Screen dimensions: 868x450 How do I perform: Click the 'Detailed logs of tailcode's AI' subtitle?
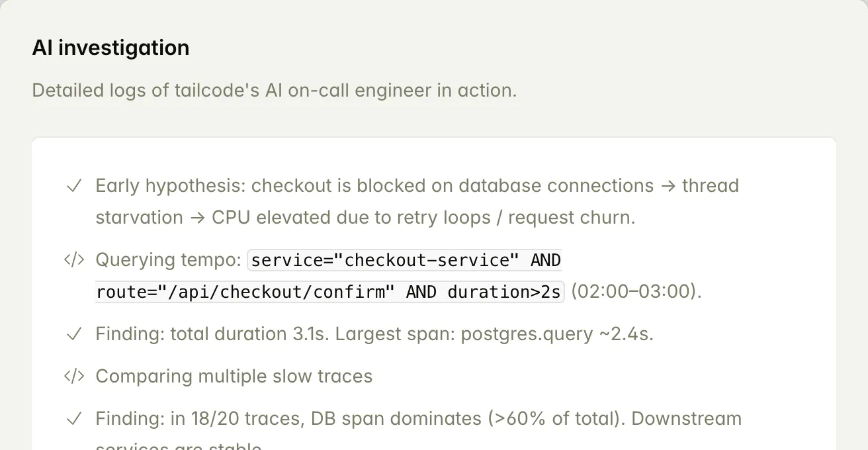[274, 90]
